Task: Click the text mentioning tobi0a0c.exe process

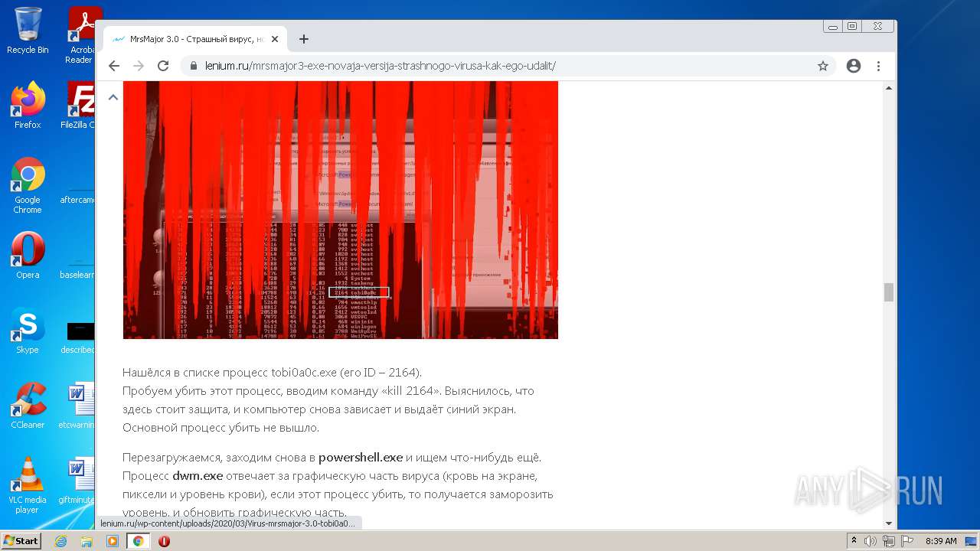Action: tap(272, 373)
